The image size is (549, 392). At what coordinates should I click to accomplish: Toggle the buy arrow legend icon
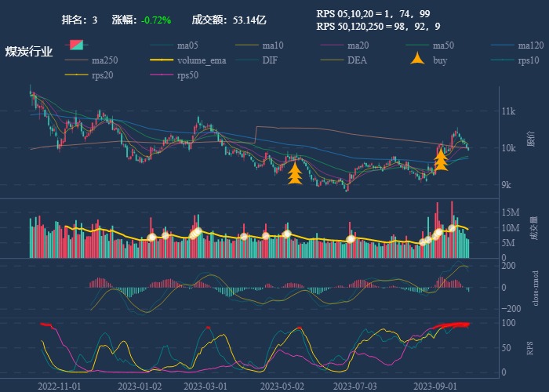coord(419,60)
